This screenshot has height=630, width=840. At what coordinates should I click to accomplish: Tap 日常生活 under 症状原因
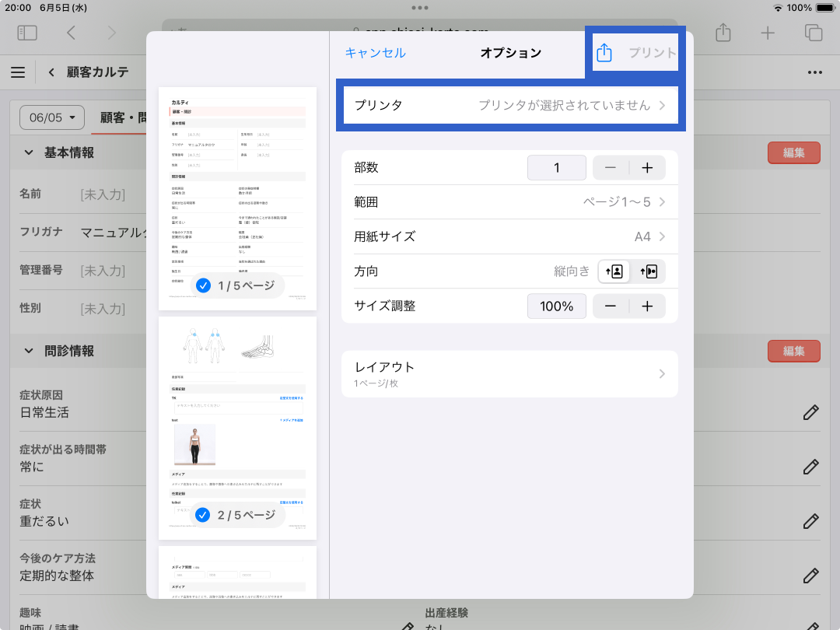click(x=44, y=412)
